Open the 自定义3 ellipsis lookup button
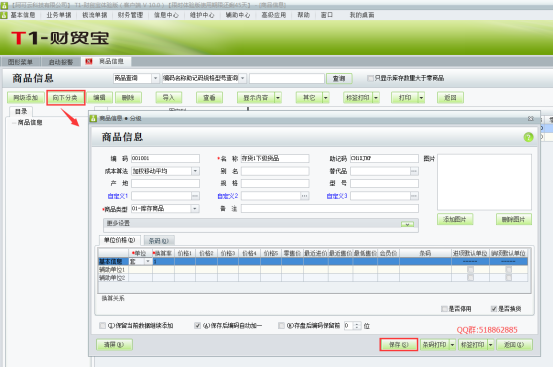Viewport: 553px width, 368px height. coord(414,196)
